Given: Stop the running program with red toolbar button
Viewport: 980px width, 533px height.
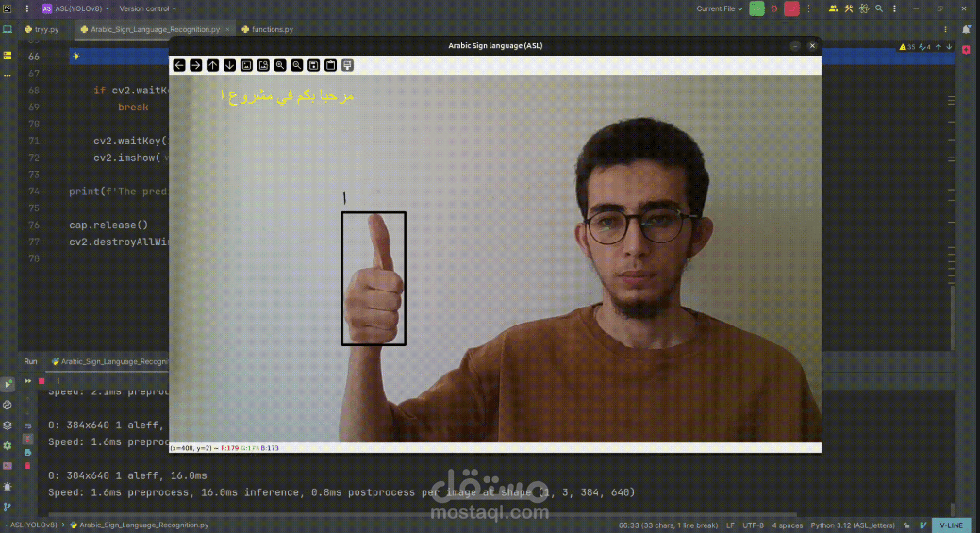Looking at the screenshot, I should click(791, 8).
